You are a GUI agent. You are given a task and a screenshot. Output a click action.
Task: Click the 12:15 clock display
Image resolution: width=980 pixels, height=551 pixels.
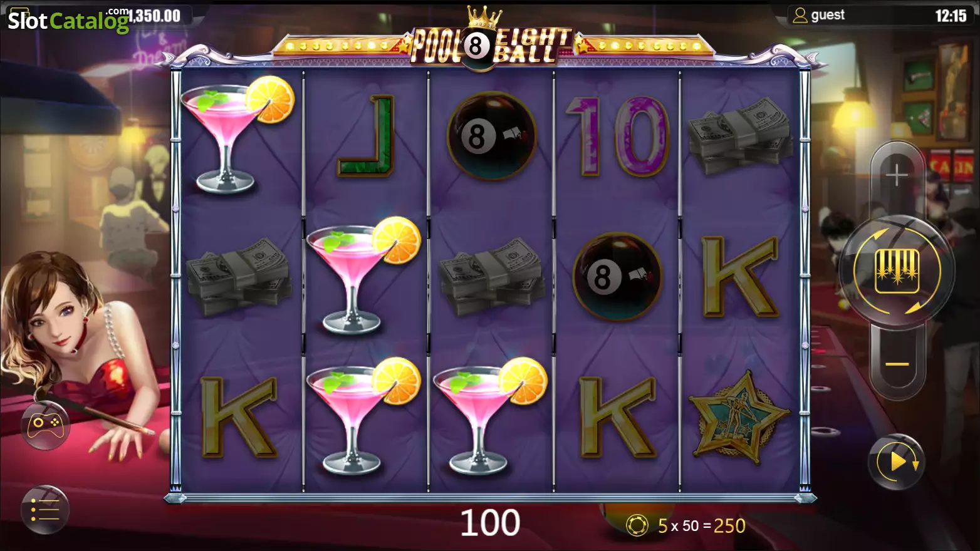(951, 16)
